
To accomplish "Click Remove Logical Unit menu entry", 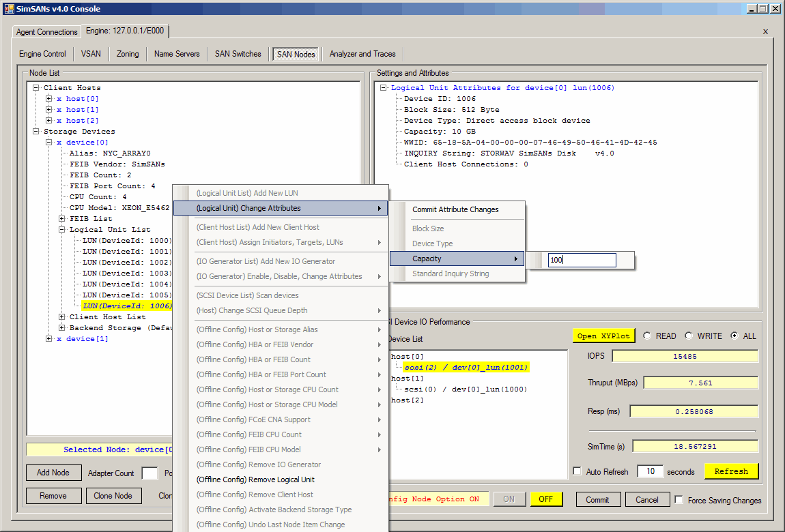I will click(255, 479).
